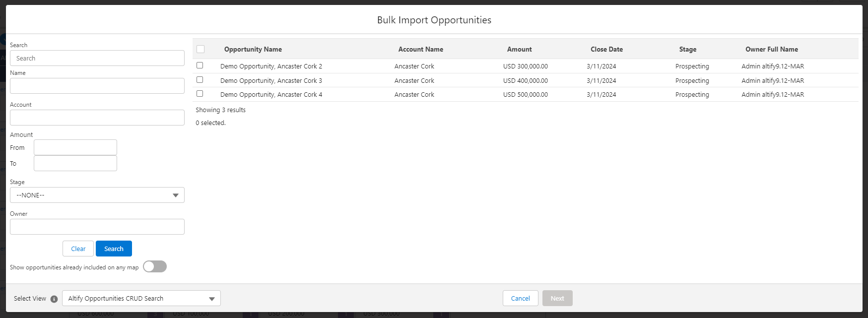Check the Ancaster Cork 4 opportunity row
This screenshot has width=868, height=318.
(x=200, y=94)
